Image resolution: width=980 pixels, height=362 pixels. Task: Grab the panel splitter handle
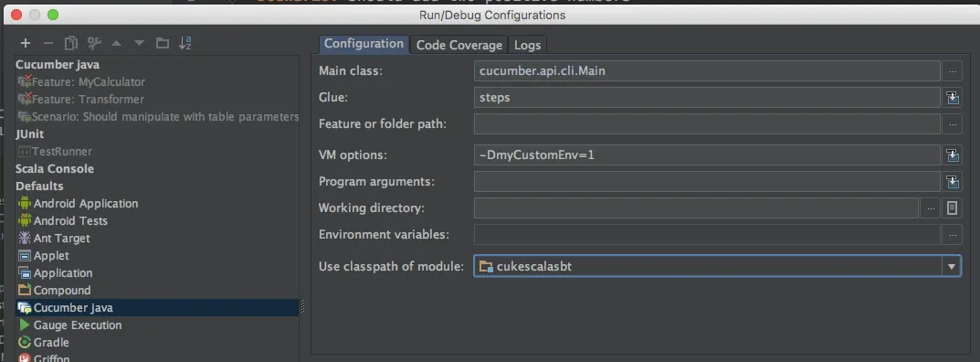(304, 307)
